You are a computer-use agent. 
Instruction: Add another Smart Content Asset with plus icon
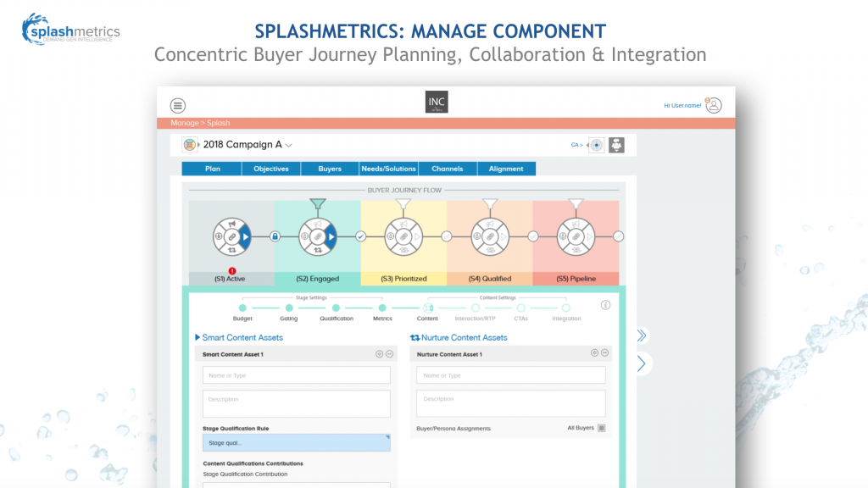pyautogui.click(x=379, y=354)
